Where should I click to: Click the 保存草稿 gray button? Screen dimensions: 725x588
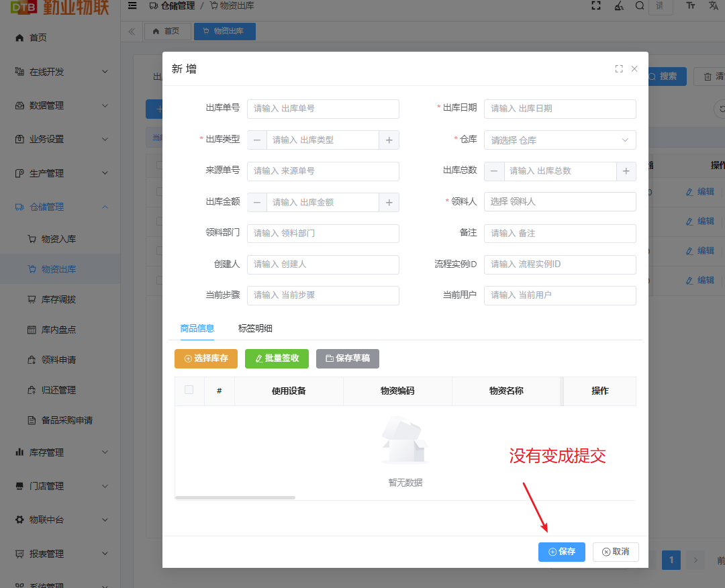pos(348,358)
